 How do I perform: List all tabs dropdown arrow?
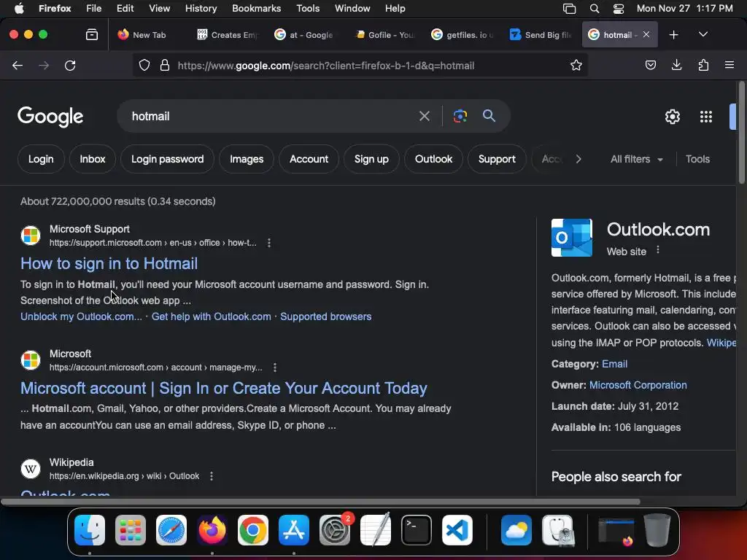click(703, 35)
